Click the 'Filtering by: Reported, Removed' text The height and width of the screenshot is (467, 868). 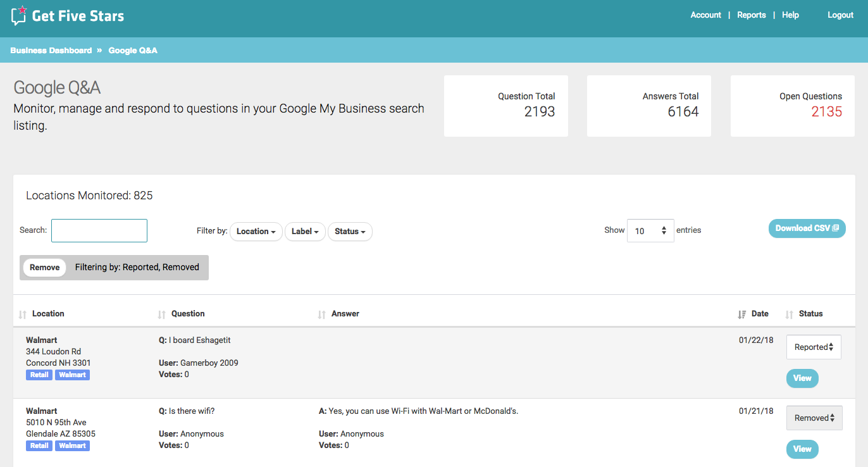tap(137, 268)
